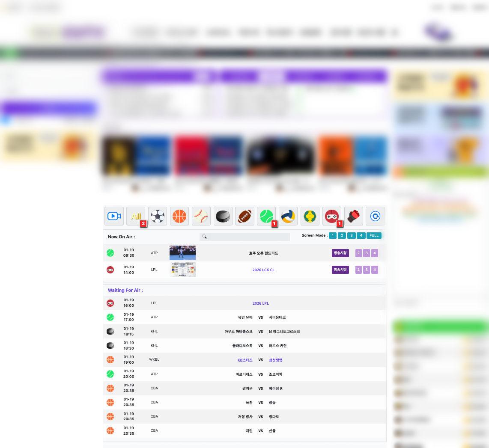The height and width of the screenshot is (448, 489).
Task: Open the 2026 LCK CL link
Action: pyautogui.click(x=263, y=270)
